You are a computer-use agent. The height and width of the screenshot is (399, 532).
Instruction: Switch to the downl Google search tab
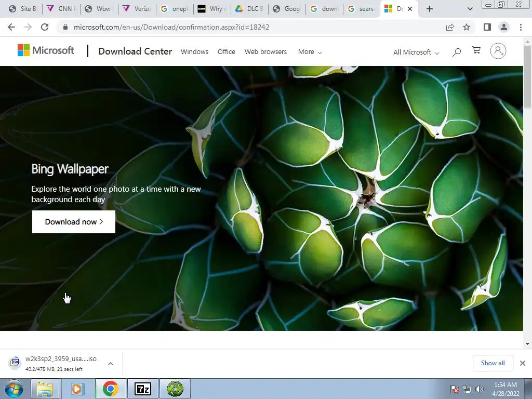pyautogui.click(x=325, y=9)
